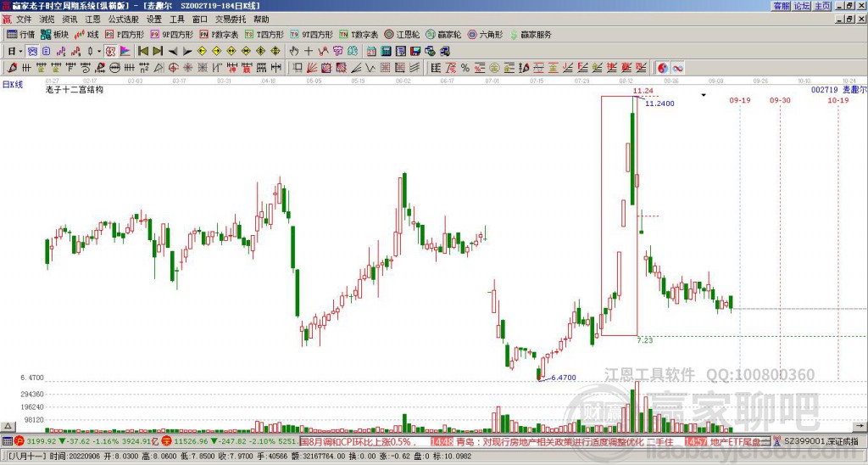This screenshot has height=465, width=868.
Task: Open the 赢家轮 wheel tool
Action: coord(443,34)
